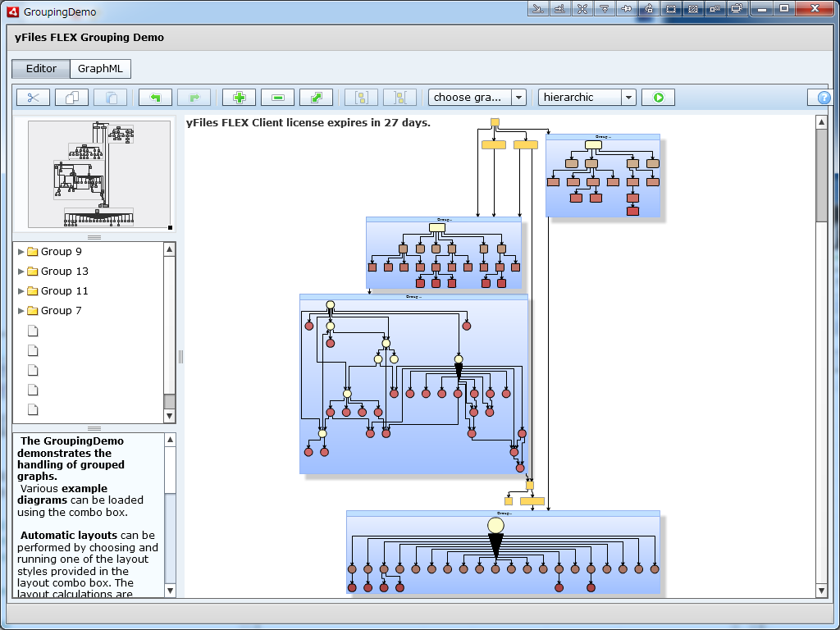The image size is (840, 630).
Task: Select the Group 9 label in the tree
Action: (x=61, y=251)
